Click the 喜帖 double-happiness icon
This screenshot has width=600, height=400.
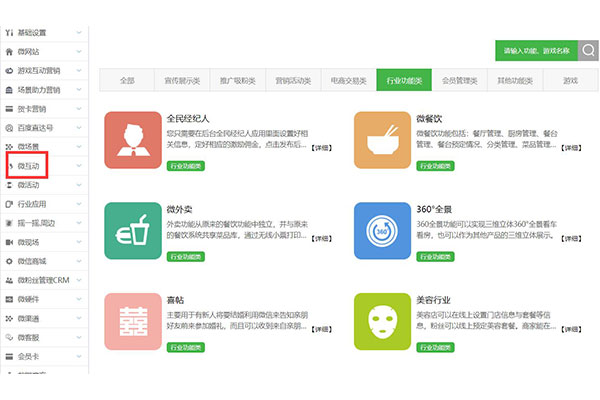point(133,322)
